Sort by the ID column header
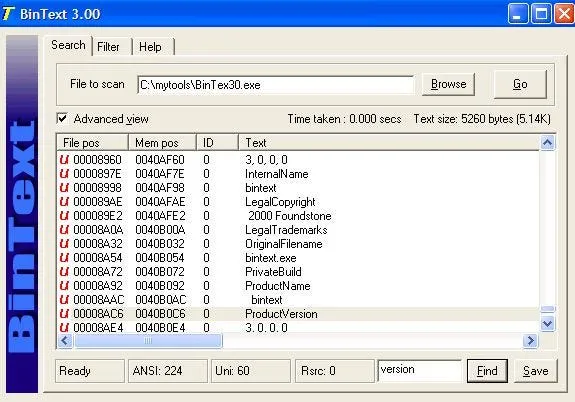The height and width of the screenshot is (402, 575). pyautogui.click(x=217, y=143)
